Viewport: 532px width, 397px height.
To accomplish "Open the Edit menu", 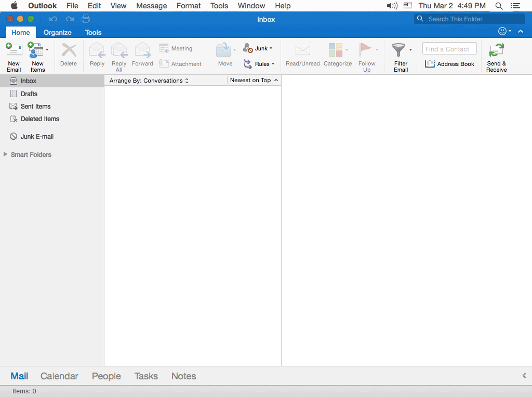I will tap(95, 6).
